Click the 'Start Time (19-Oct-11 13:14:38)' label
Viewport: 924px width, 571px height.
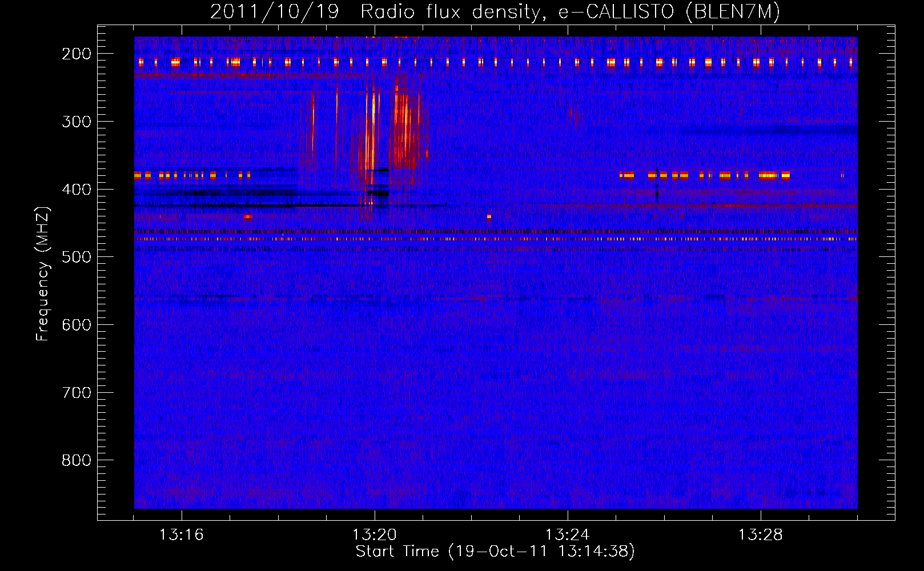click(495, 552)
